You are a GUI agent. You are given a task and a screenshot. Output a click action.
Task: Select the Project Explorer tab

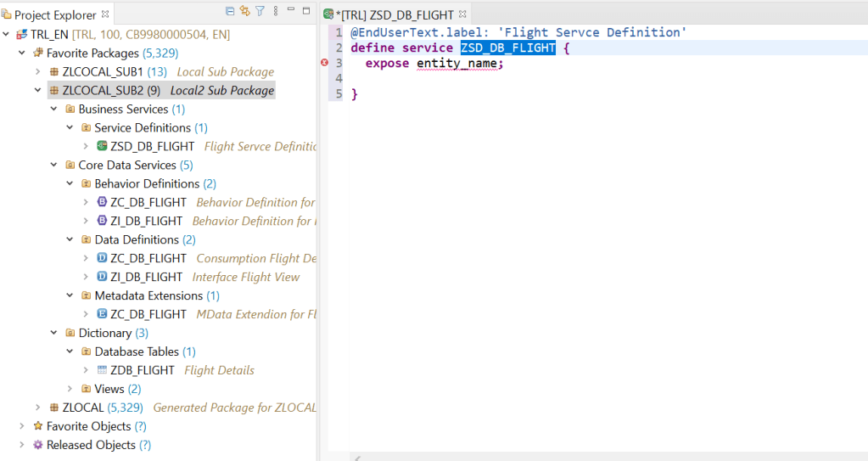point(55,14)
